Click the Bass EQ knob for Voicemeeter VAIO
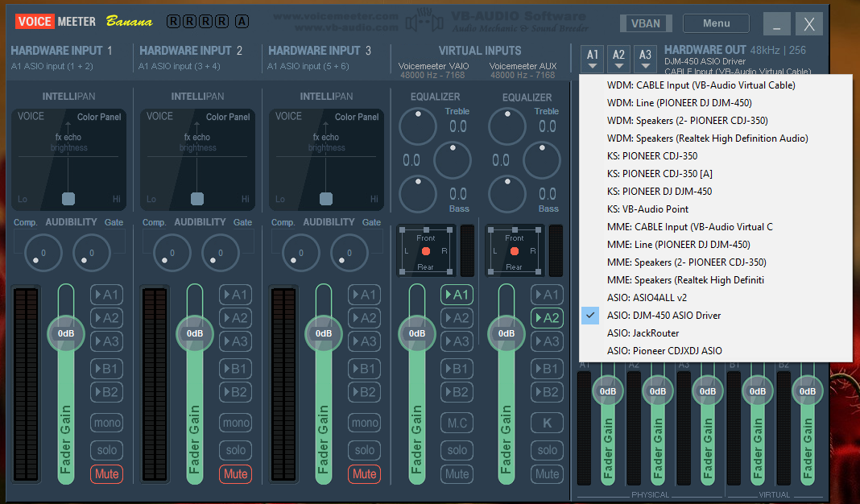 pos(418,194)
